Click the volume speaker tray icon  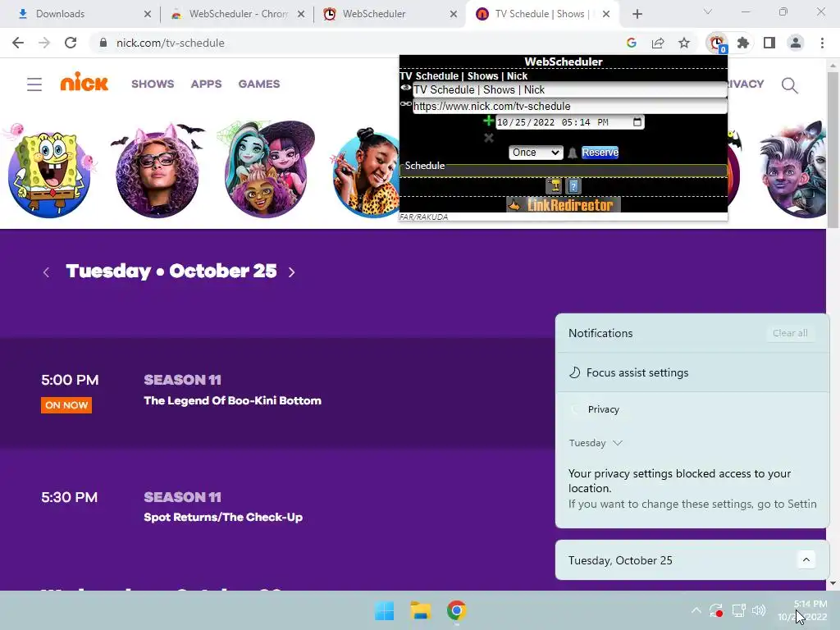[759, 610]
